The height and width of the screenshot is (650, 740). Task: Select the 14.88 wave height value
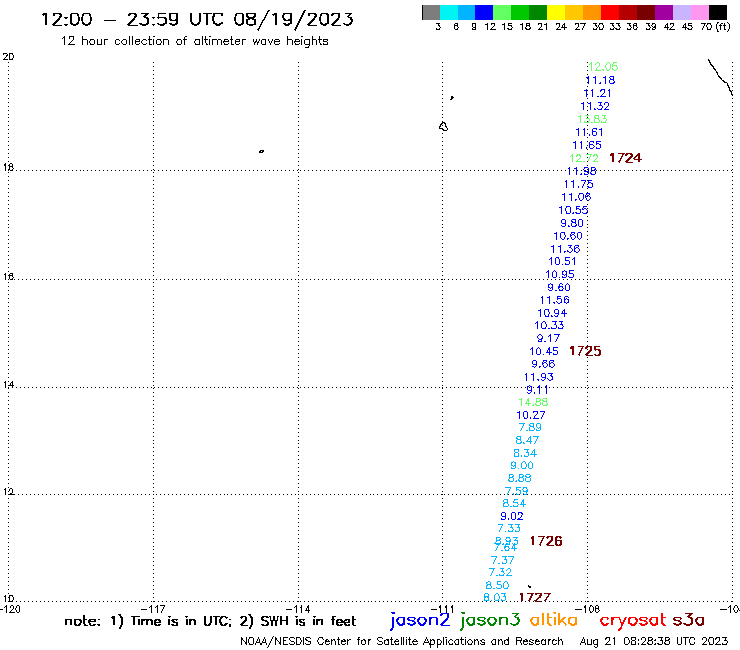click(533, 402)
